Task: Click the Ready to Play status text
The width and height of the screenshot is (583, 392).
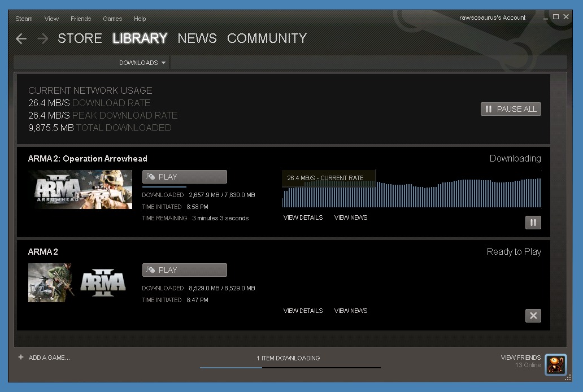Action: (514, 252)
